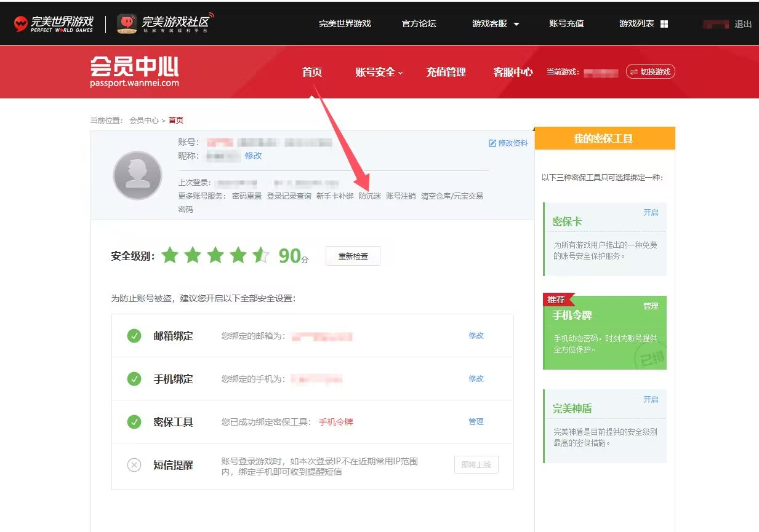
Task: Click the green check icon beside 密保工具
Action: click(x=134, y=422)
